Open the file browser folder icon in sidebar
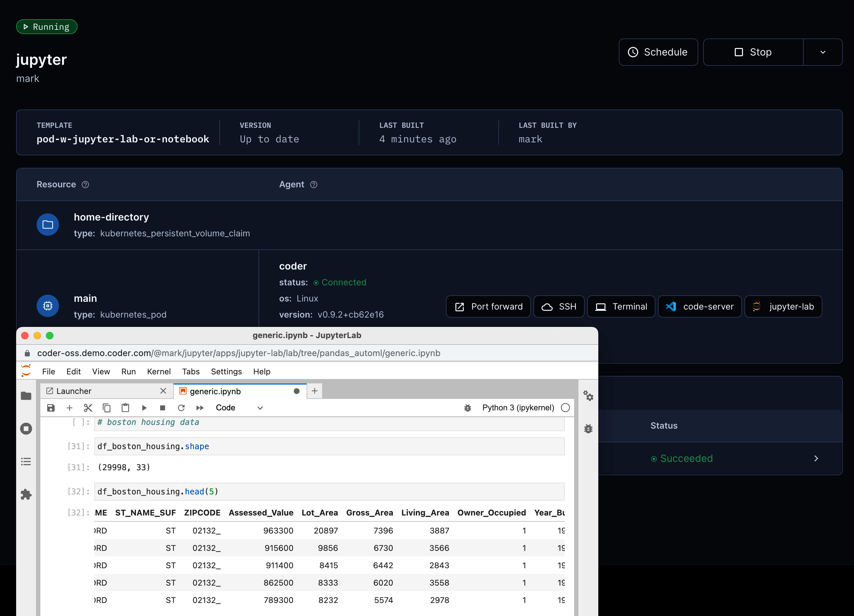Screen dimensions: 854x616 [26, 396]
